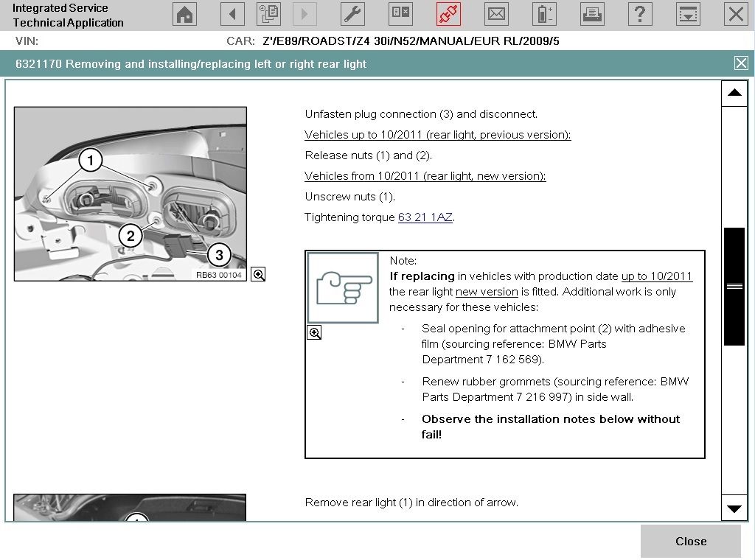Check the battery status icon
This screenshot has width=755, height=560.
click(x=544, y=14)
